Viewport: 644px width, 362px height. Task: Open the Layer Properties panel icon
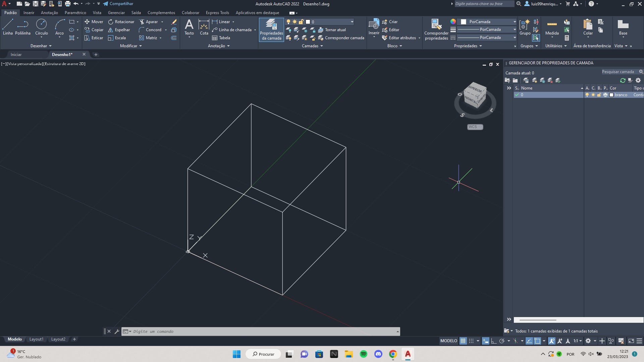point(271,29)
